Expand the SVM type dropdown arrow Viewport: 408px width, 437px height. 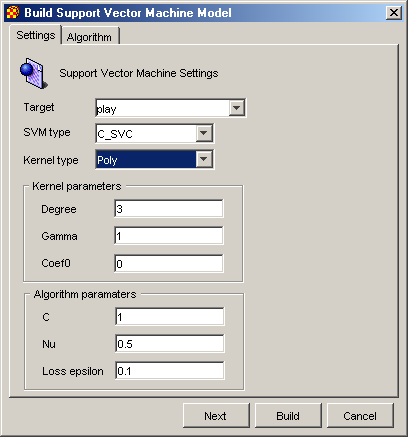click(x=204, y=133)
